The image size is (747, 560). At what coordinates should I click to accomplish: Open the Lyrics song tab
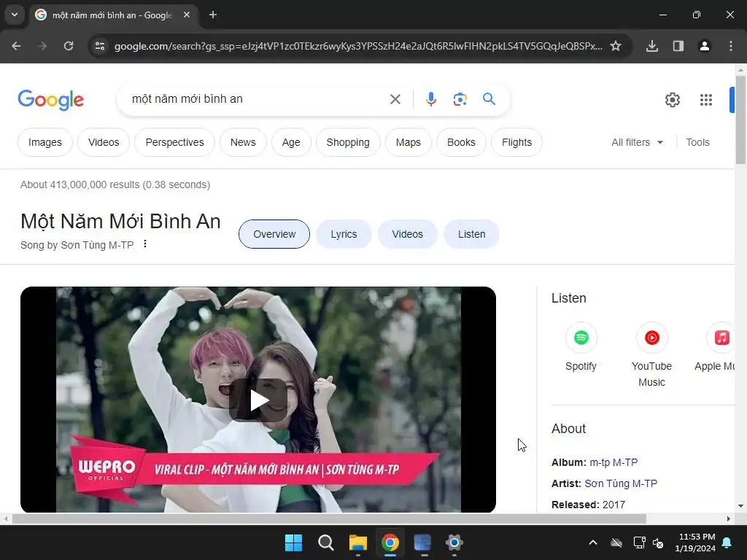point(344,234)
